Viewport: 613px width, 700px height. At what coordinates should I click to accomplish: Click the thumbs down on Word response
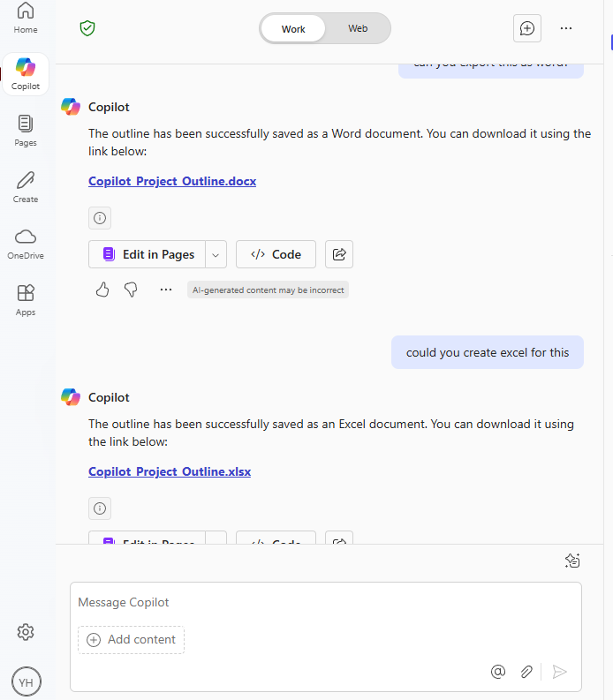coord(131,290)
